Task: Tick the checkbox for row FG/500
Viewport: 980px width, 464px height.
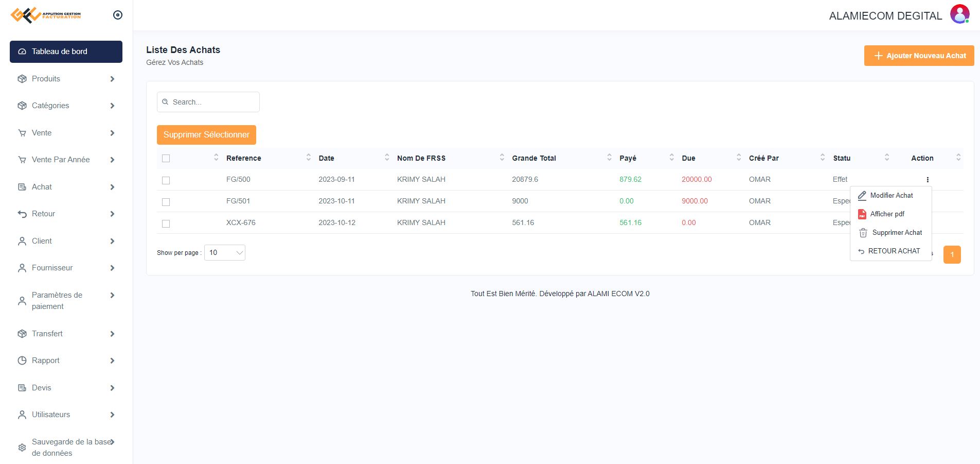Action: click(166, 180)
